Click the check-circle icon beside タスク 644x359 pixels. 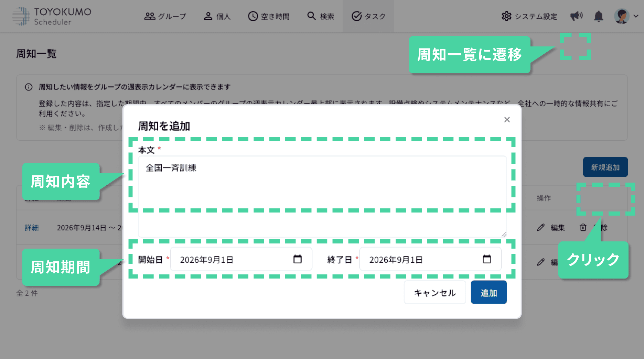click(x=357, y=16)
